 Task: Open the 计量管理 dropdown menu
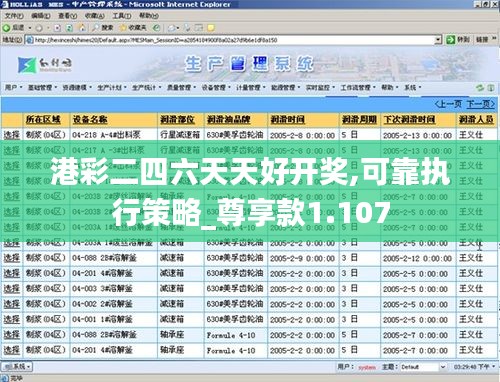tap(251, 88)
